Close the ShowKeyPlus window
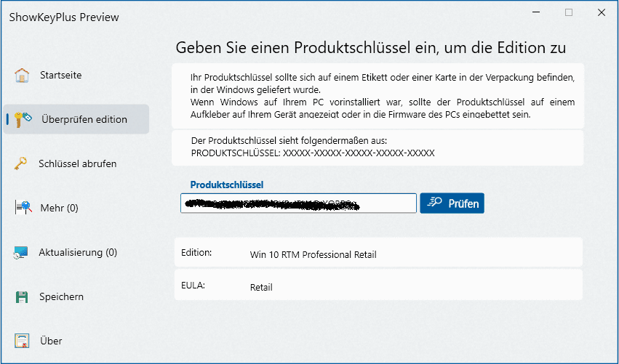Viewport: 619px width, 364px height. click(602, 12)
